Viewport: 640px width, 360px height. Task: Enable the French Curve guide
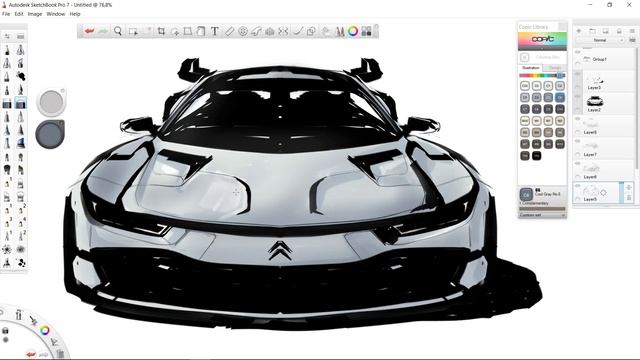point(256,31)
